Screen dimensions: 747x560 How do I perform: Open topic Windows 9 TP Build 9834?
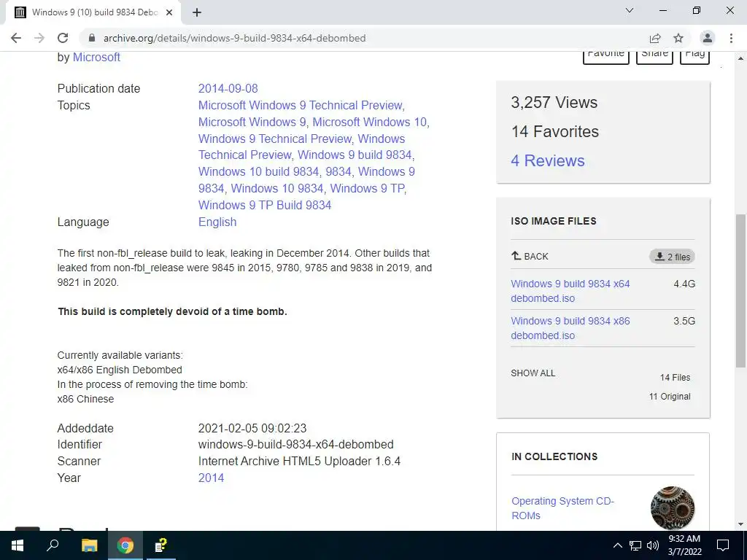(x=265, y=205)
